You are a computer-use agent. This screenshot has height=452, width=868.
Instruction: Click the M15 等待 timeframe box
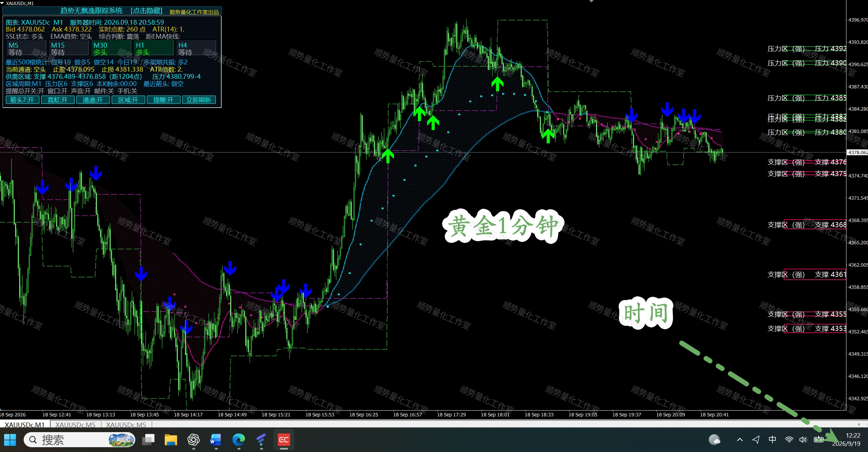69,48
